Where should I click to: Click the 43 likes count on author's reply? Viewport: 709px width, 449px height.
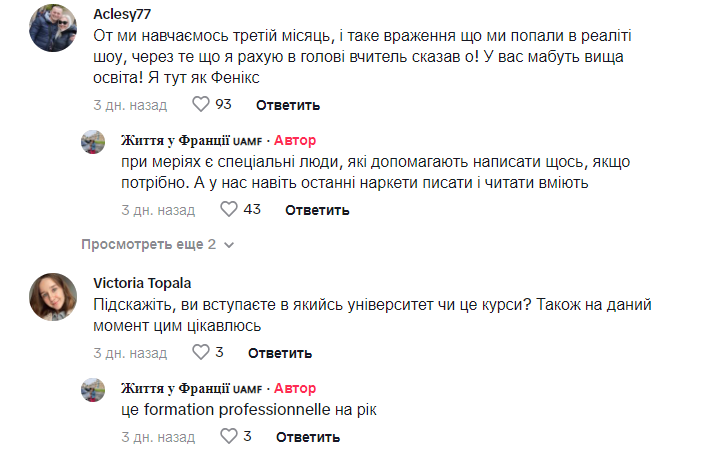[252, 210]
